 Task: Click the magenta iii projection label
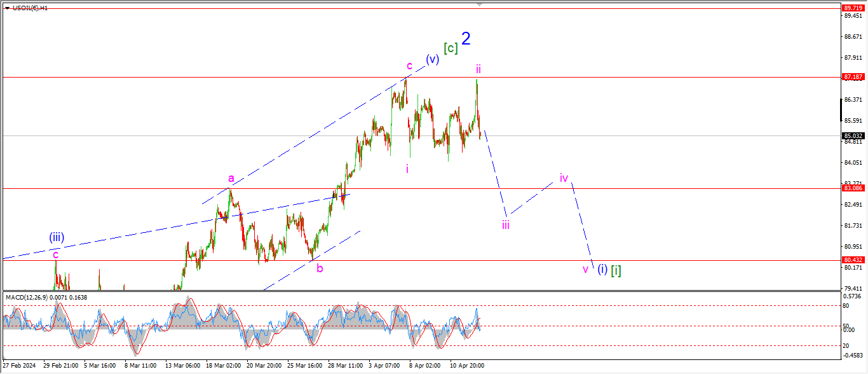click(x=505, y=225)
